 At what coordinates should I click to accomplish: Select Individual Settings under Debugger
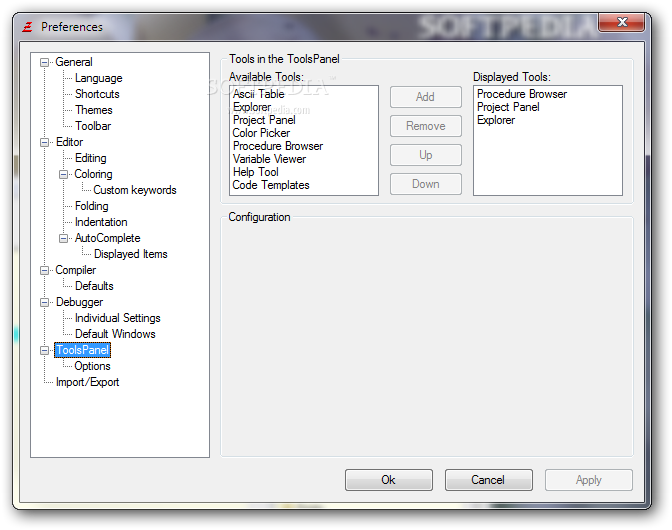(x=118, y=318)
